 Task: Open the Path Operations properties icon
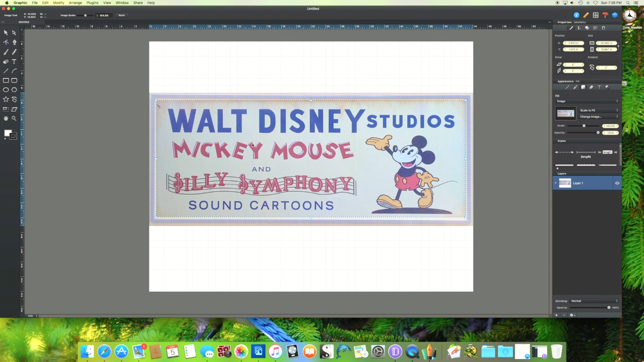(587, 28)
